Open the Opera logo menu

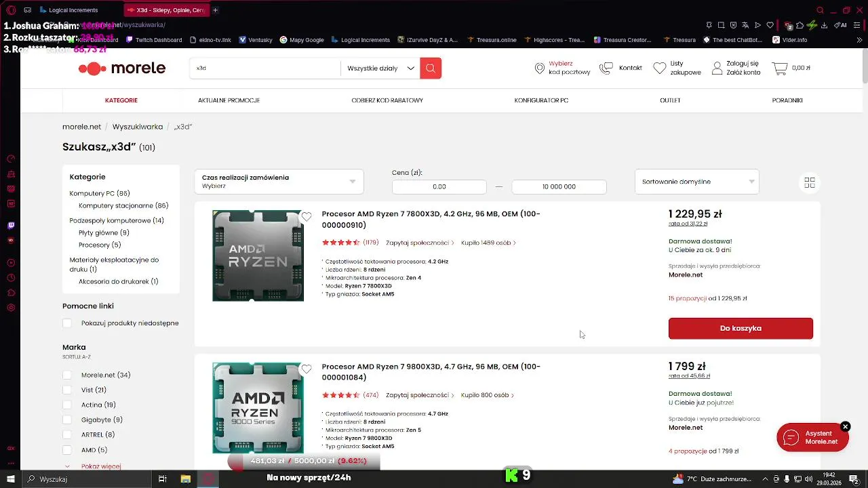pos(11,10)
